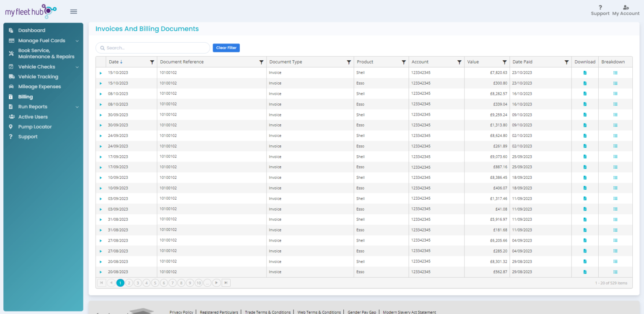
Task: Go to the Dashboard page
Action: click(31, 30)
